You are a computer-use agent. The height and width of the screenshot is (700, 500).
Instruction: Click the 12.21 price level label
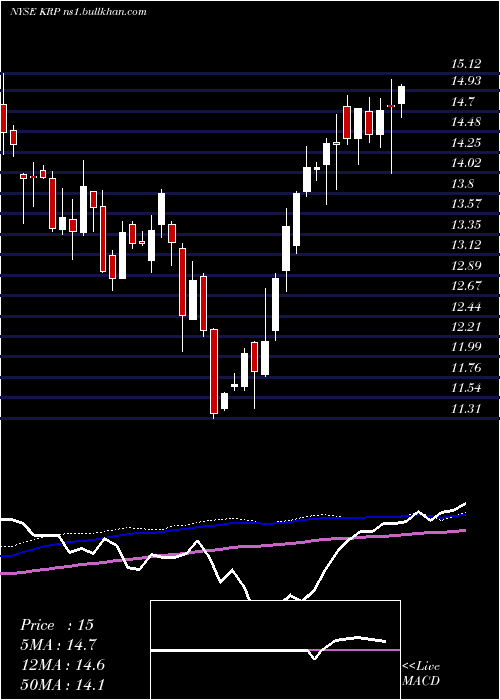click(466, 327)
